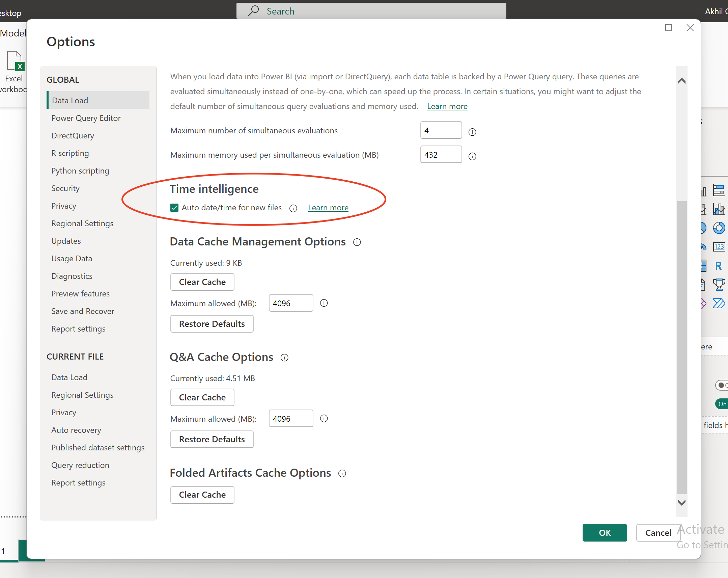
Task: Close the Options dialog with X
Action: coord(690,28)
